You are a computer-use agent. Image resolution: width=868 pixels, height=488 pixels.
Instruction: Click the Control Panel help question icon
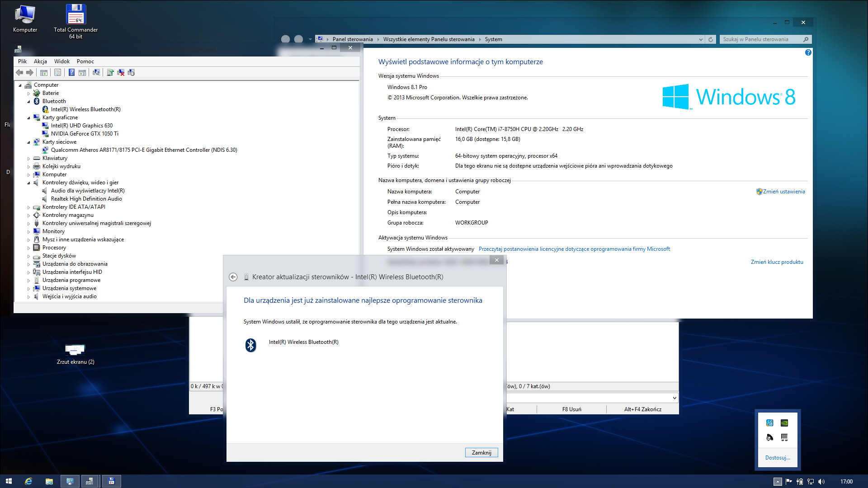808,53
